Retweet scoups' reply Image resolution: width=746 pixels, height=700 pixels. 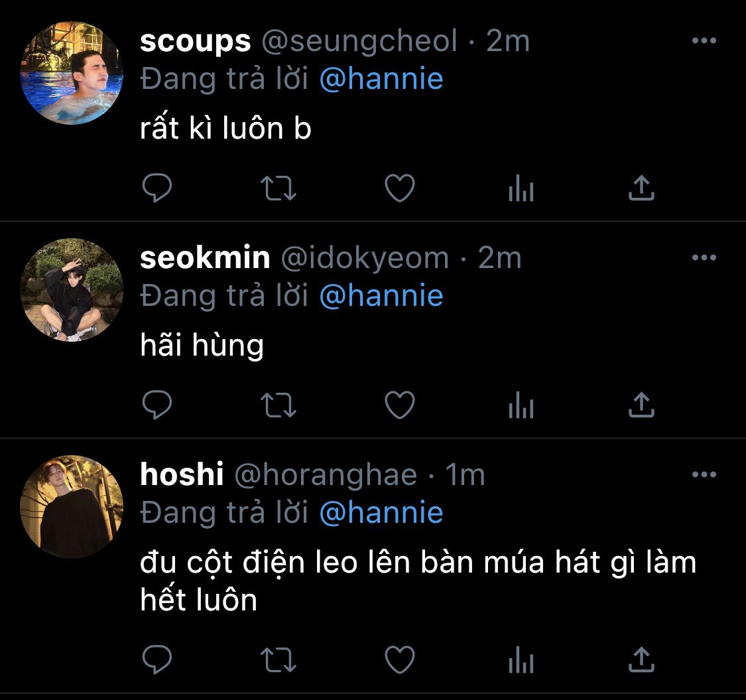tap(279, 188)
